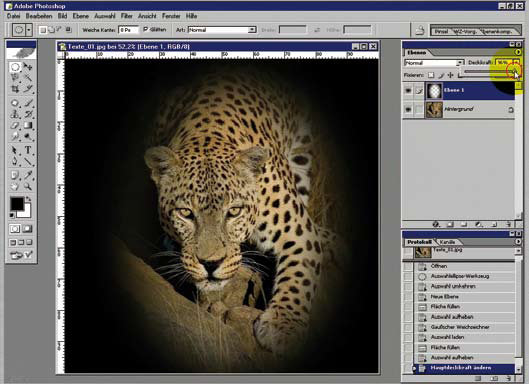
Task: Click the feather logo atop the toolbox
Action: 21,53
